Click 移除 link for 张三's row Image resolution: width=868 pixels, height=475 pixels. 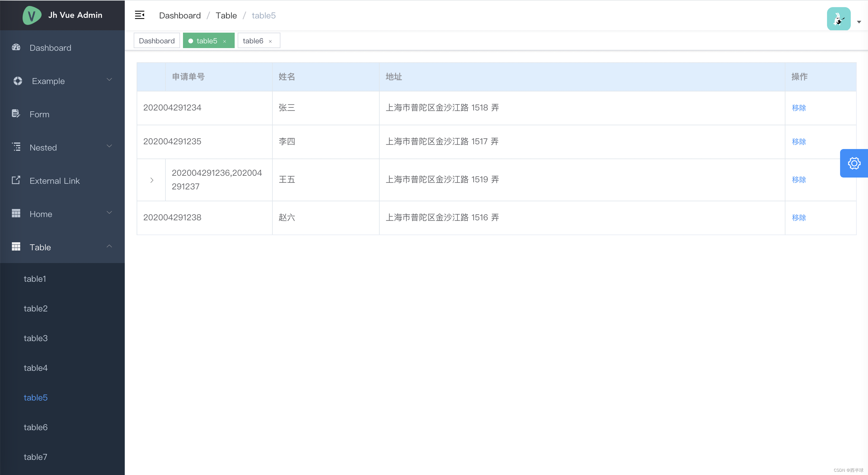click(x=799, y=108)
